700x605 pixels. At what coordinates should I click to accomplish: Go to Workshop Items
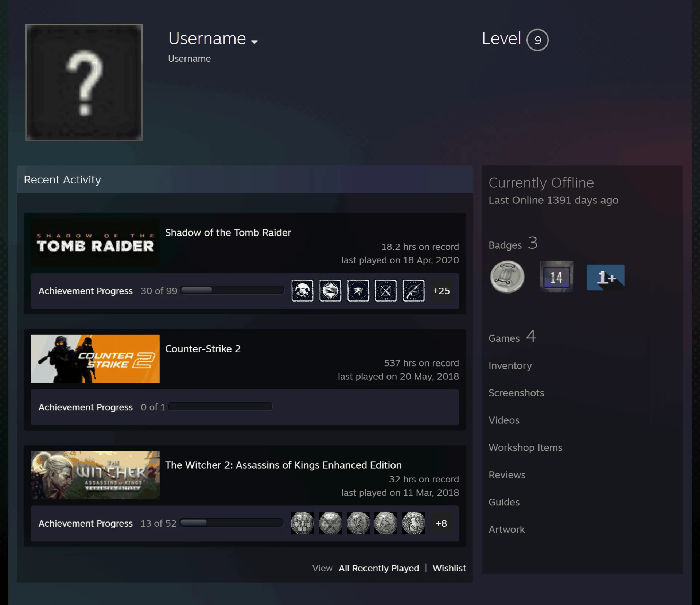pos(525,447)
